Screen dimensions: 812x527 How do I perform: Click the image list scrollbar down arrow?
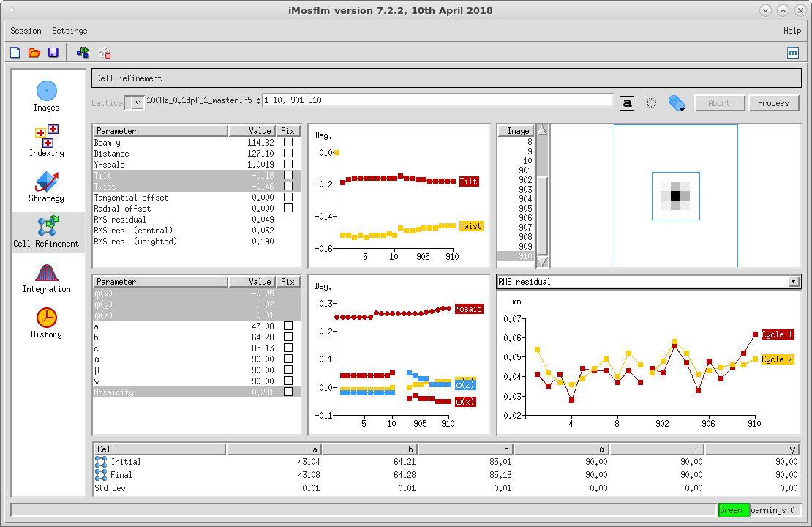tap(542, 261)
